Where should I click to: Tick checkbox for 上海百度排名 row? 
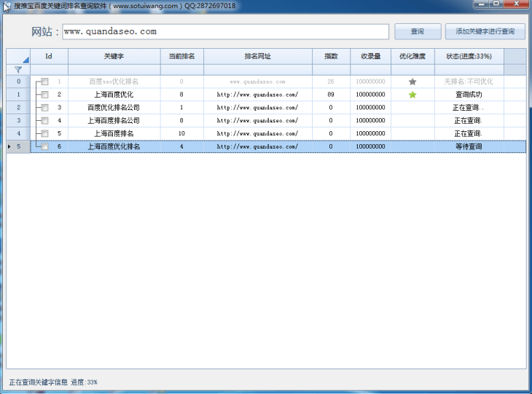44,133
